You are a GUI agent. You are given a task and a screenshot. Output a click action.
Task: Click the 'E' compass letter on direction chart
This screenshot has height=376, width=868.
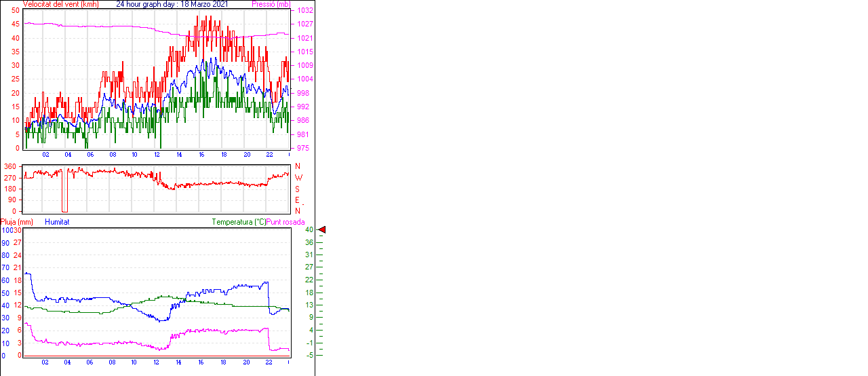[298, 200]
